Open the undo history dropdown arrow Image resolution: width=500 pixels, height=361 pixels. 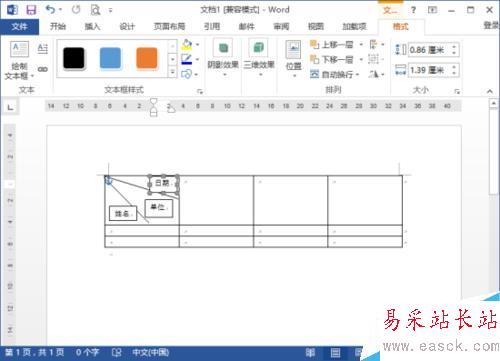coord(60,10)
